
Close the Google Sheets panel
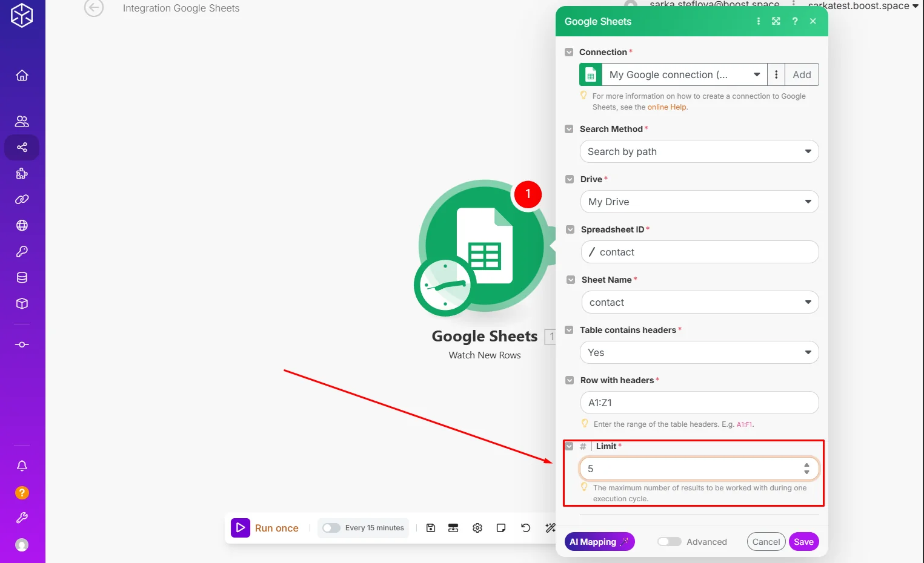coord(813,21)
